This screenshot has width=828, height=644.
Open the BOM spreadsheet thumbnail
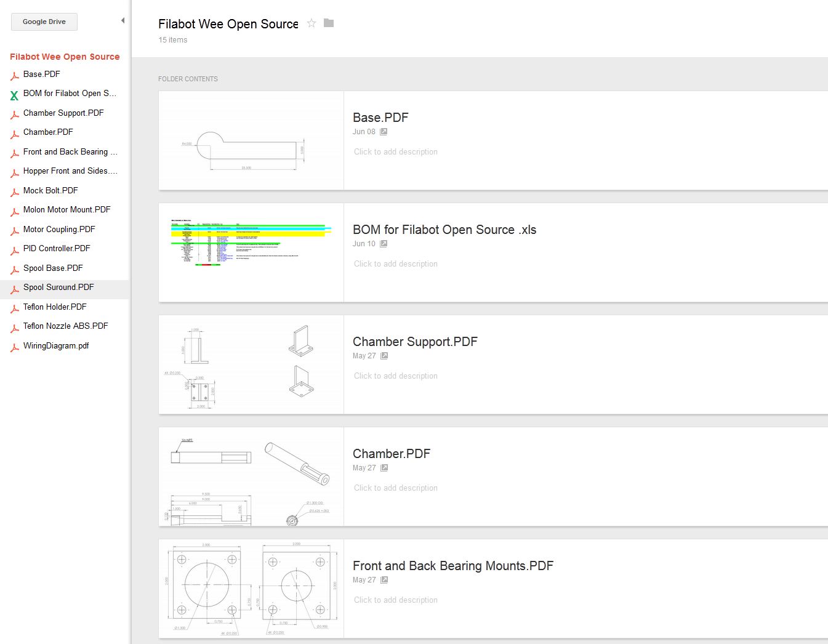pyautogui.click(x=251, y=252)
